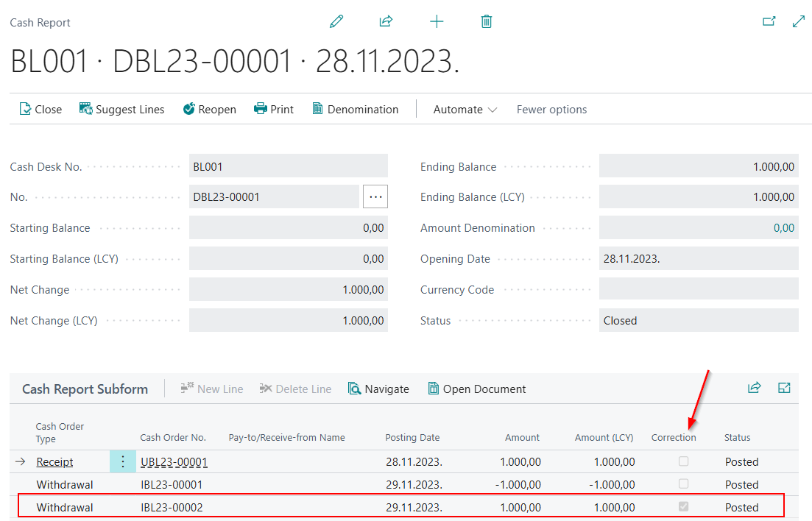Click subform share icon
Image resolution: width=812 pixels, height=521 pixels.
pyautogui.click(x=755, y=388)
